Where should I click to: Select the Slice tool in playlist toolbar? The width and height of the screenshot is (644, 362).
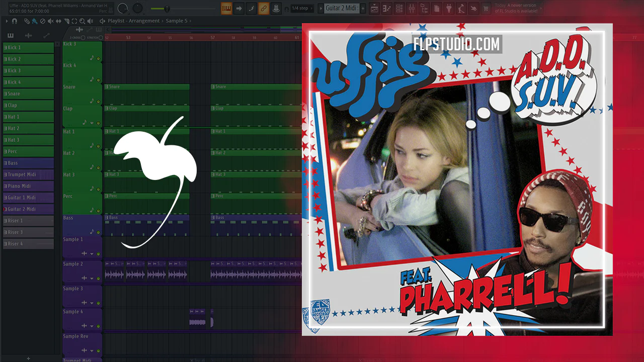[x=66, y=21]
